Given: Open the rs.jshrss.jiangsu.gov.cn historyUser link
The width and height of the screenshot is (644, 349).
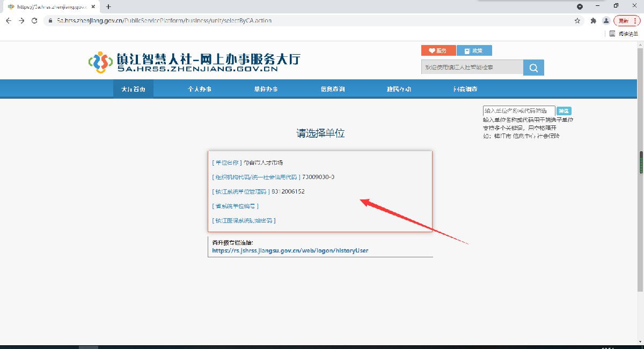Looking at the screenshot, I should (290, 250).
